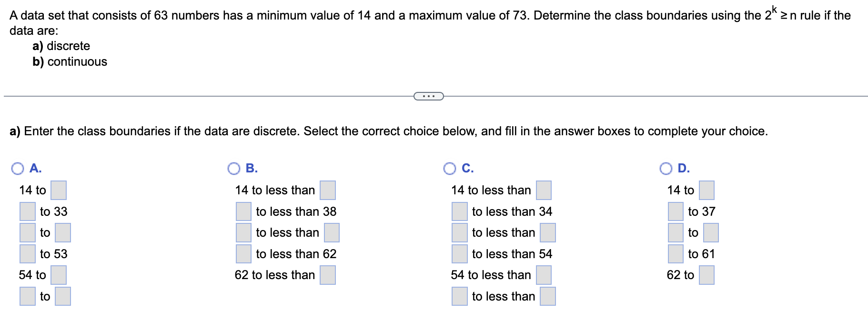Select answer choice C radio button

[450, 169]
